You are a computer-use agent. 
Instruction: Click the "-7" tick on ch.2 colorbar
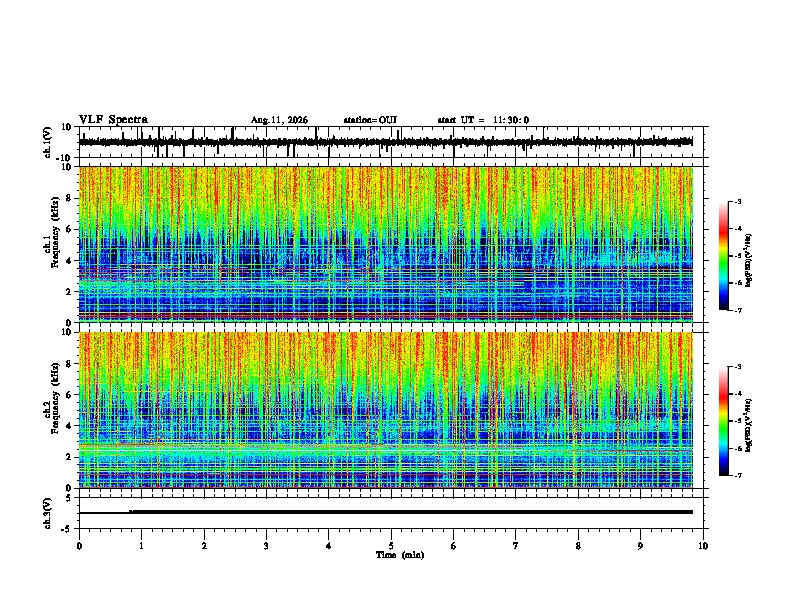[737, 475]
